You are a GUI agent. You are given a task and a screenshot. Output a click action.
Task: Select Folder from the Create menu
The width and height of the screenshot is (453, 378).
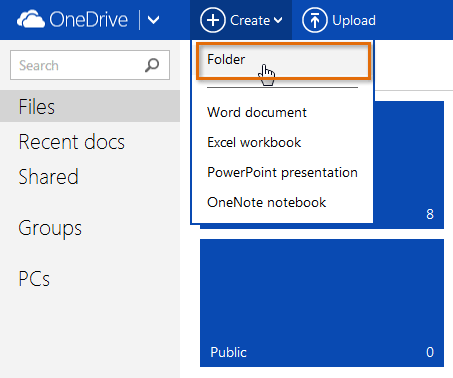pos(284,61)
